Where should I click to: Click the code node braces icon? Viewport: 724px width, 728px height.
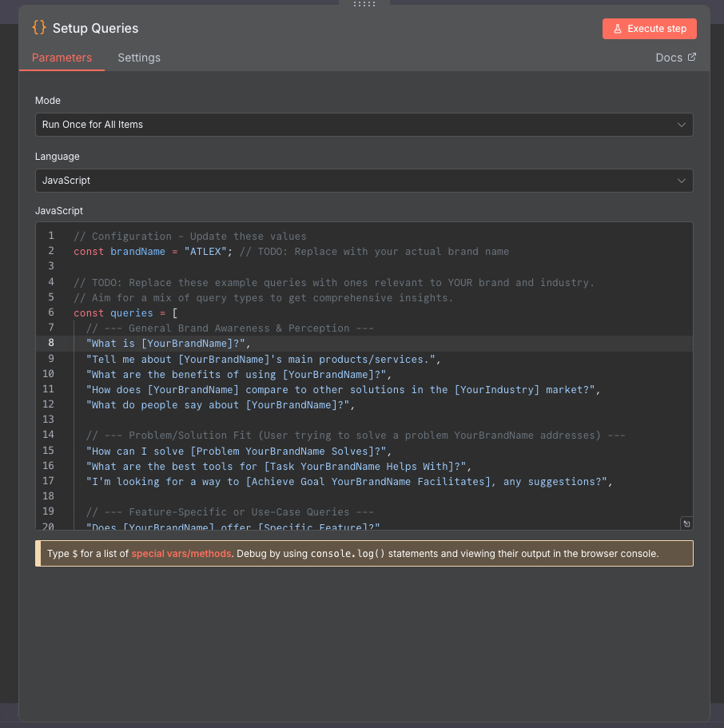tap(39, 27)
